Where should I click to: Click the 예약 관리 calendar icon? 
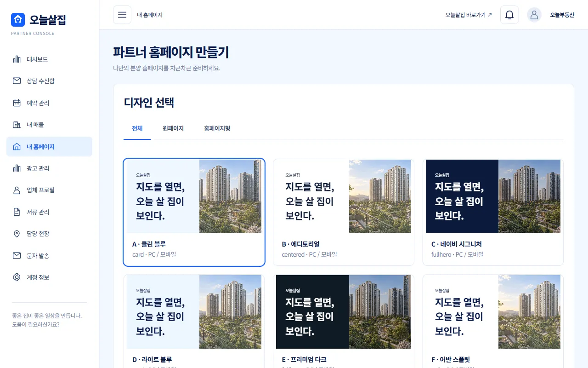tap(17, 103)
